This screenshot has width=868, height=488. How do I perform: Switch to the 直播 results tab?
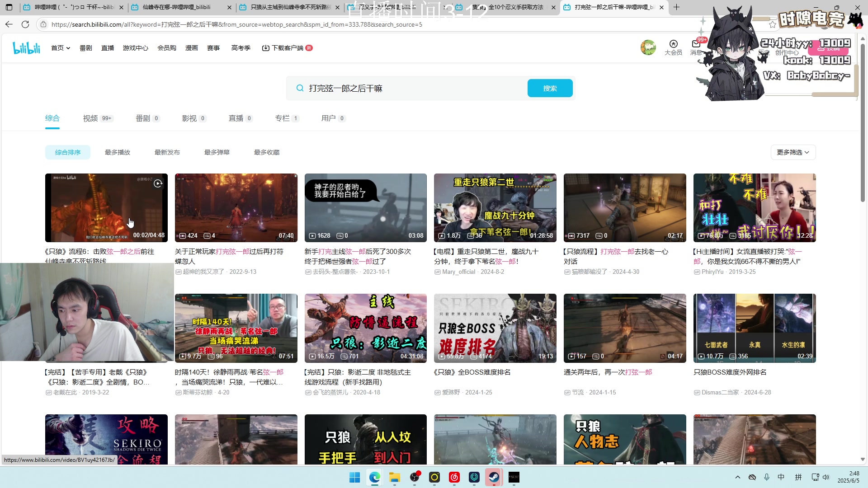pyautogui.click(x=241, y=118)
